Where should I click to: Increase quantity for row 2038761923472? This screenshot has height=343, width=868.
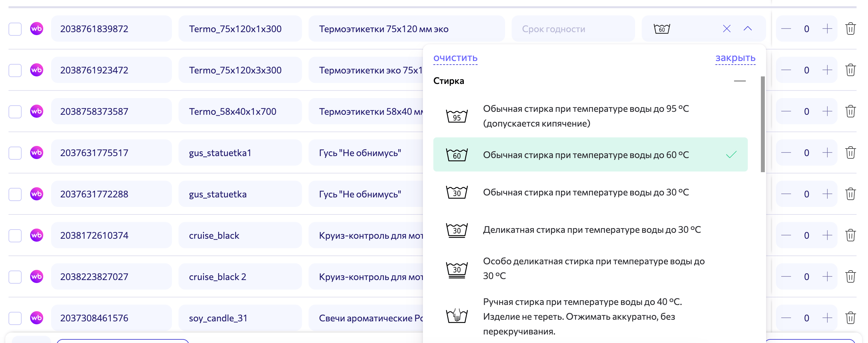click(x=827, y=70)
